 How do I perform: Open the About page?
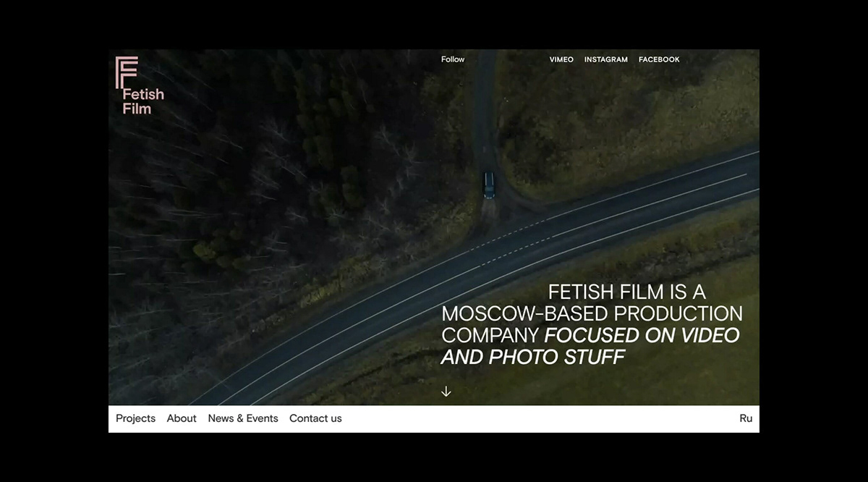[x=182, y=418]
